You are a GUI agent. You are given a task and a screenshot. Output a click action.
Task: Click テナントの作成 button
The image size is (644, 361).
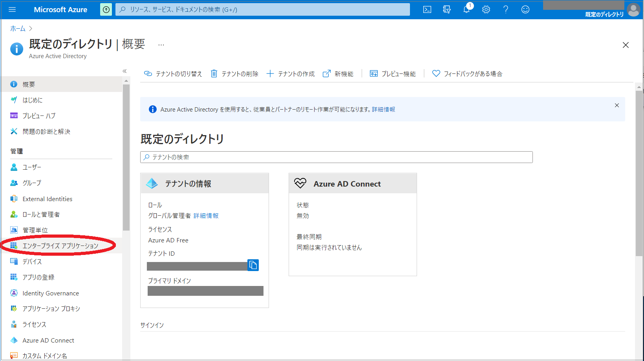click(291, 74)
